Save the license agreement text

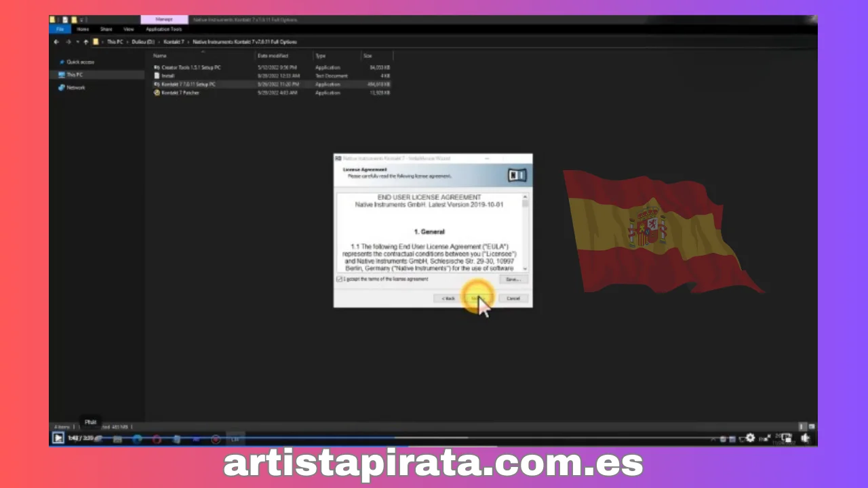(513, 279)
